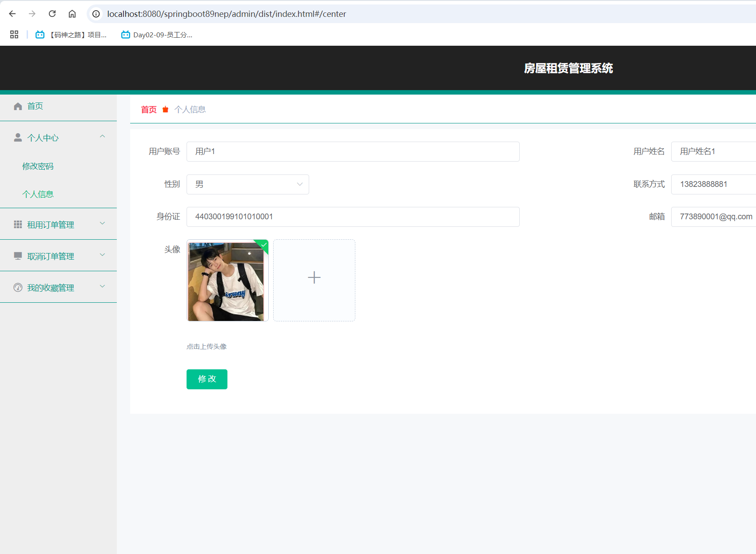Go to 首页 via the breadcrumb link
The width and height of the screenshot is (756, 554).
(148, 110)
